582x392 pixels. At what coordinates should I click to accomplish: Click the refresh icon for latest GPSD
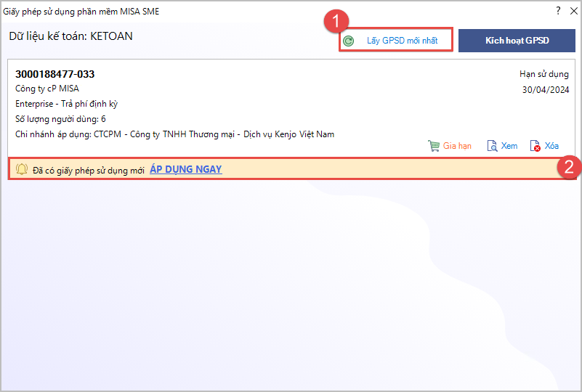coord(349,41)
